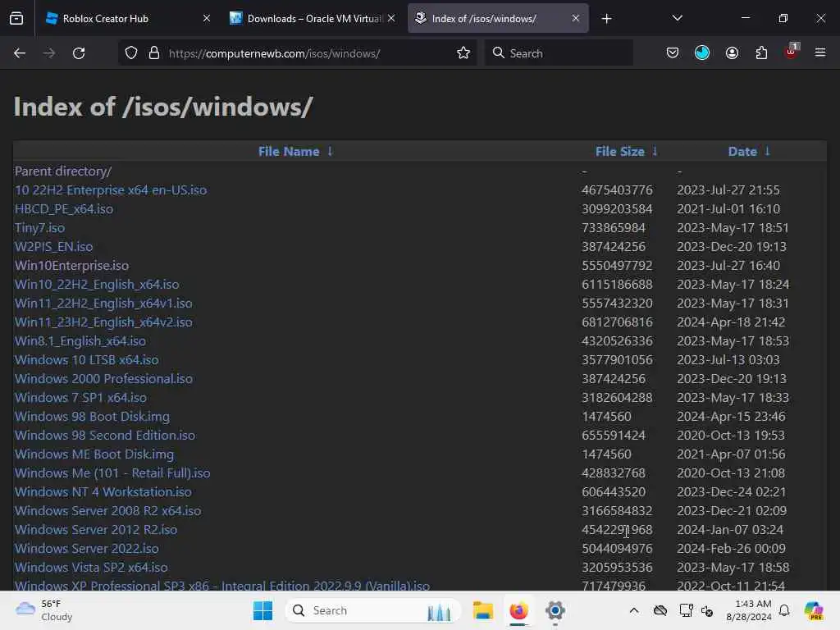Close the Downloads Oracle VM VirtualBox tab
840x630 pixels.
pos(391,18)
